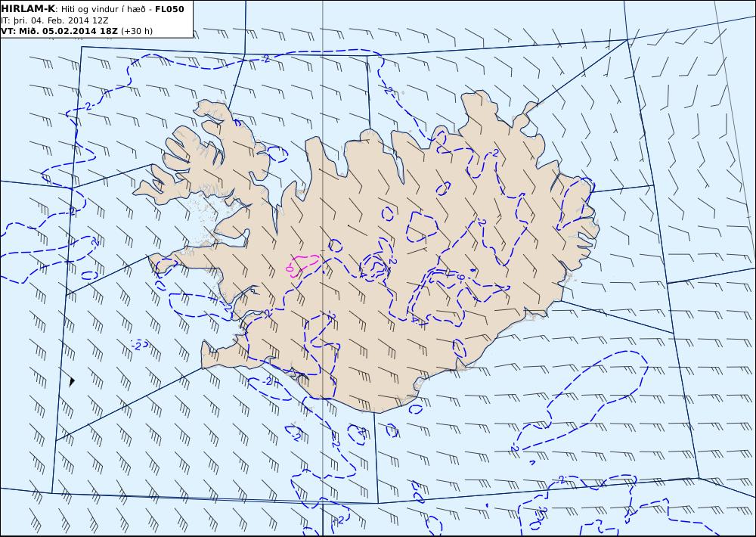The width and height of the screenshot is (756, 537).
Task: Click the HIRLAM-K model title text
Action: (29, 9)
